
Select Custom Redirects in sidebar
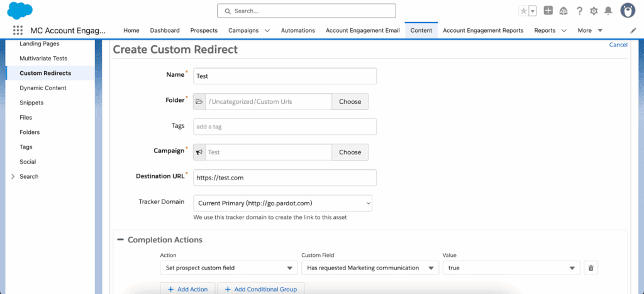[x=45, y=73]
